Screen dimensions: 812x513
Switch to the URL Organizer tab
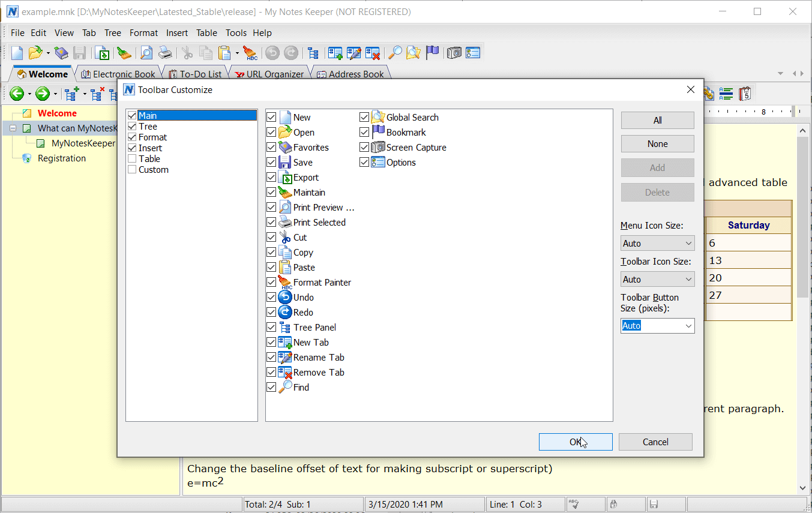269,74
